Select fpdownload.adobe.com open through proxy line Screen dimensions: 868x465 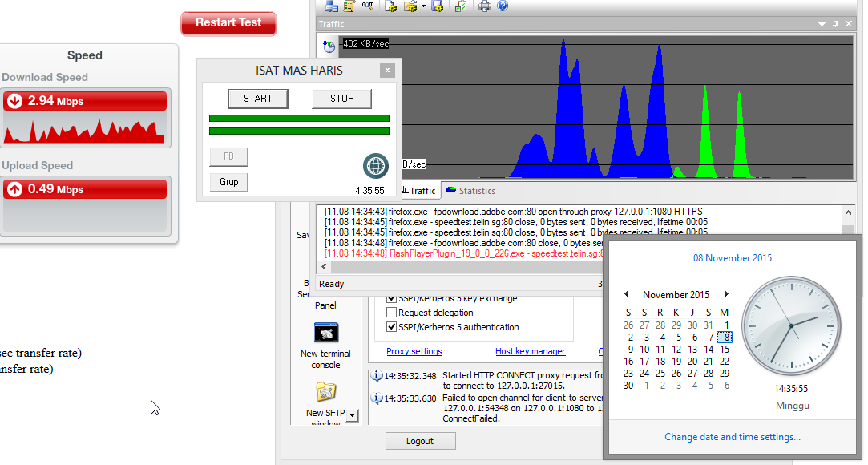(x=513, y=212)
